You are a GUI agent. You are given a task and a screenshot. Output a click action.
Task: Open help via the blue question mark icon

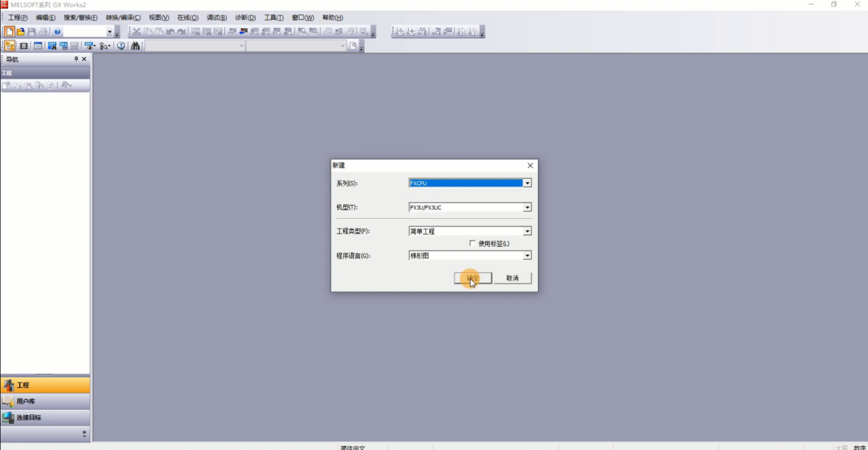pyautogui.click(x=58, y=31)
